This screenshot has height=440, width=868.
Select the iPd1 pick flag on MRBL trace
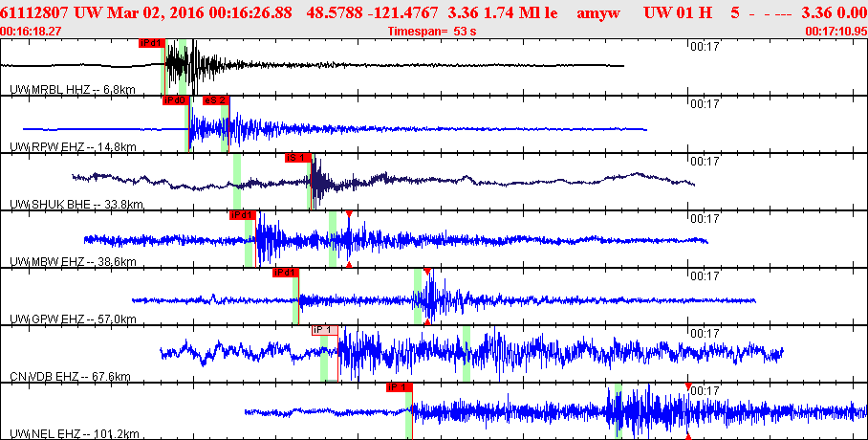(152, 43)
